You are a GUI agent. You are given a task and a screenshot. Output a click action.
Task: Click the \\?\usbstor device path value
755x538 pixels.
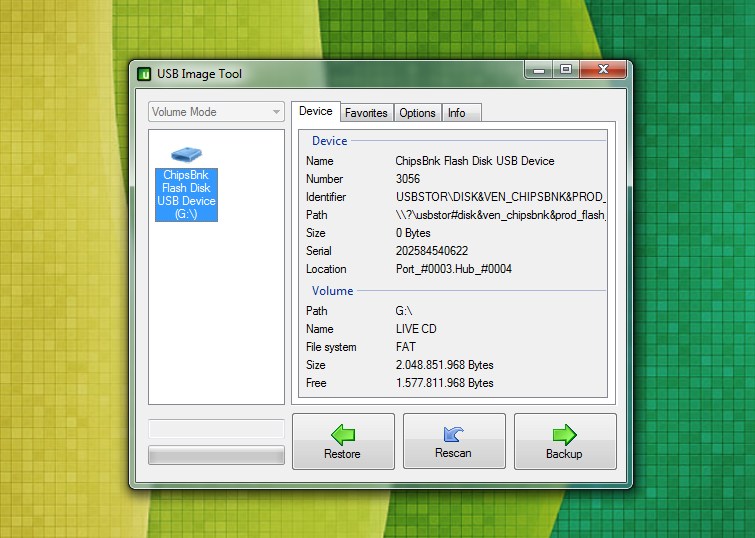point(501,215)
